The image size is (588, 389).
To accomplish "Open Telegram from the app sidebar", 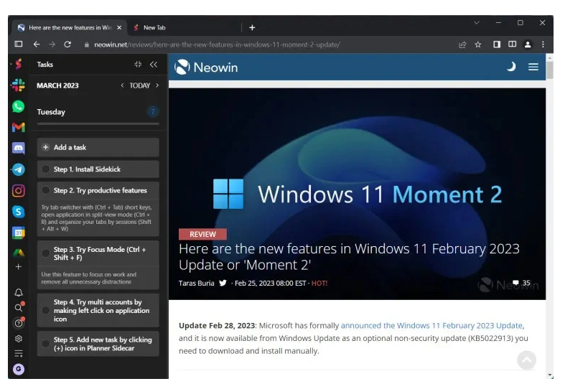I will tap(19, 170).
